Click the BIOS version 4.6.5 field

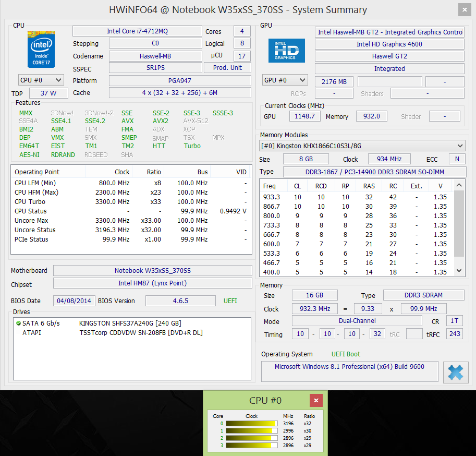(x=180, y=301)
